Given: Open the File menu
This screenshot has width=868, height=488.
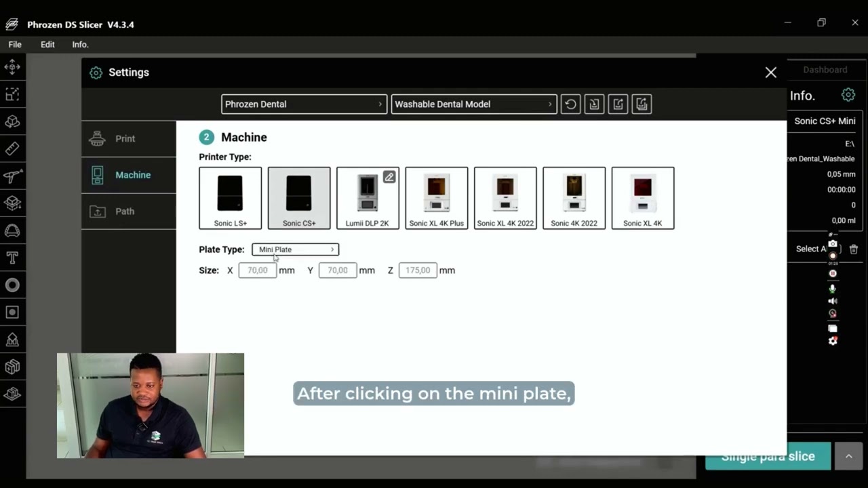Looking at the screenshot, I should [15, 45].
